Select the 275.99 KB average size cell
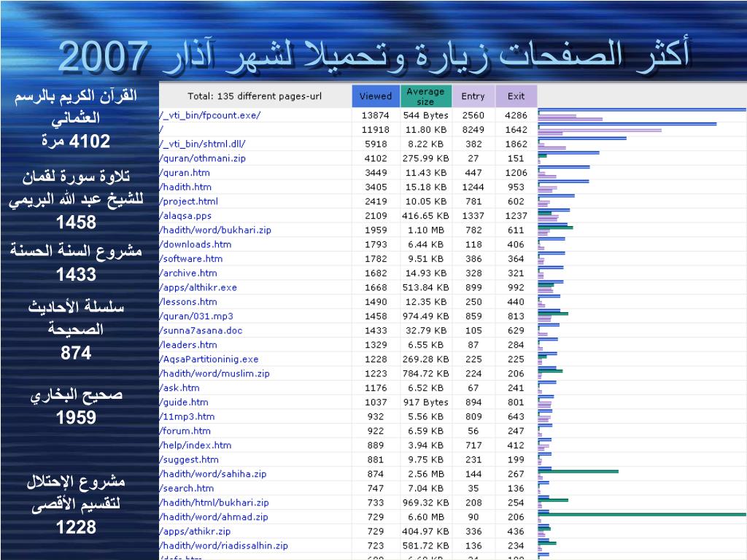This screenshot has height=560, width=747. 426,158
